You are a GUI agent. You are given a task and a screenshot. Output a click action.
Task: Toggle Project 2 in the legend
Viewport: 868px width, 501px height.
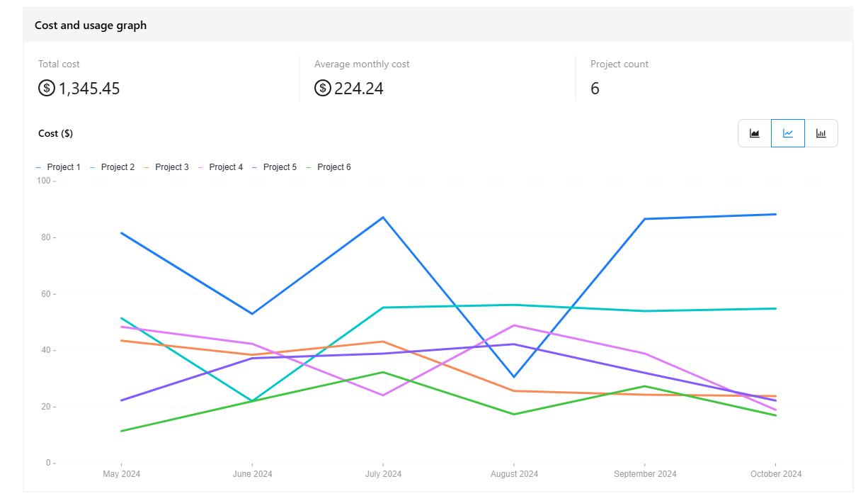pyautogui.click(x=112, y=167)
